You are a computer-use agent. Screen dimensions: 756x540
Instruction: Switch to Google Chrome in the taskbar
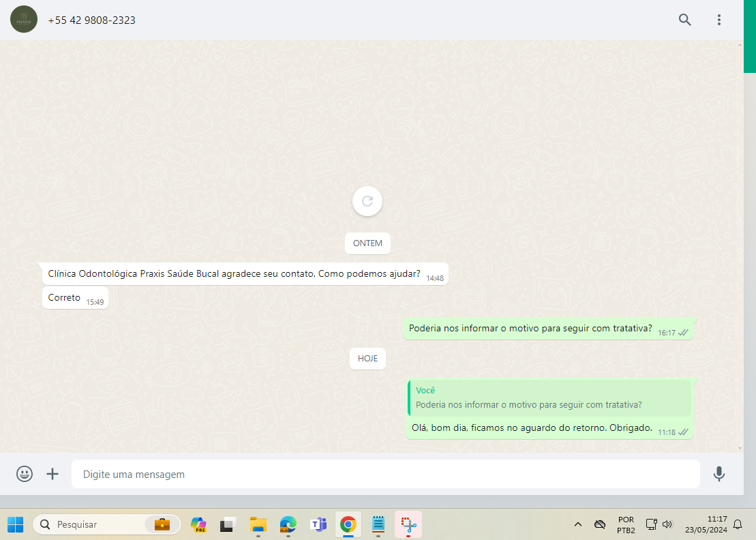pos(348,524)
